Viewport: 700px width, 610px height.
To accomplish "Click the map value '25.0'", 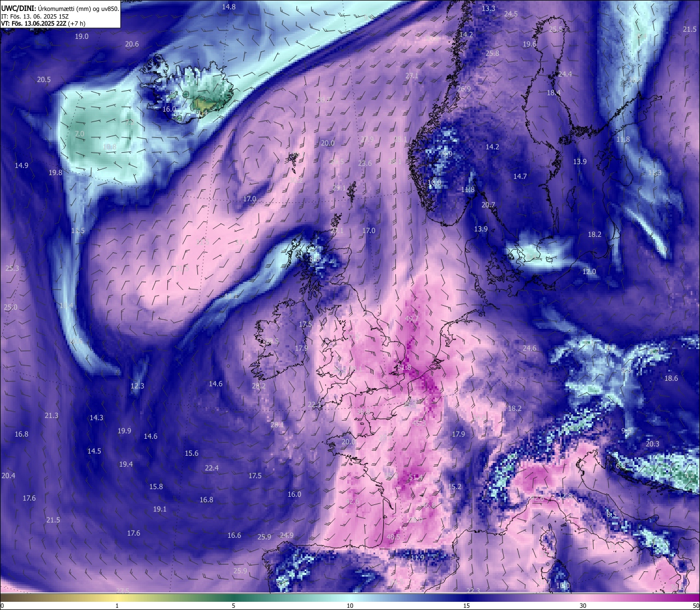I will pos(10,307).
